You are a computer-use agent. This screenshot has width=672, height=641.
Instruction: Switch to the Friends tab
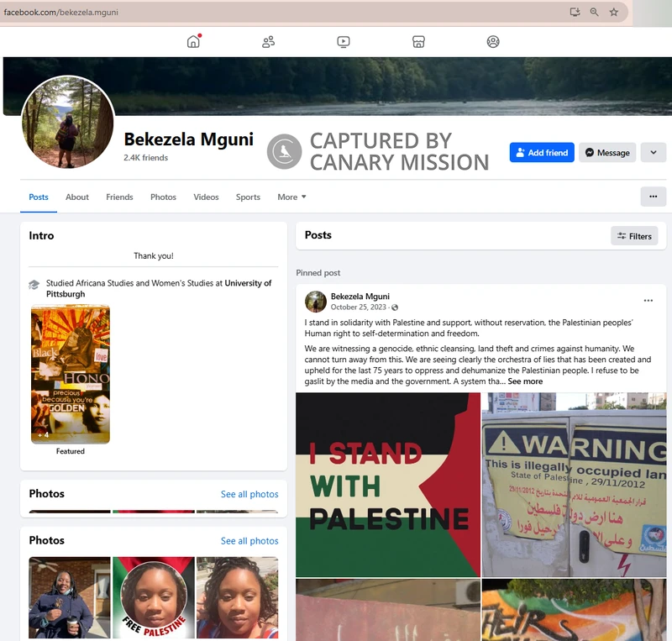pos(119,197)
